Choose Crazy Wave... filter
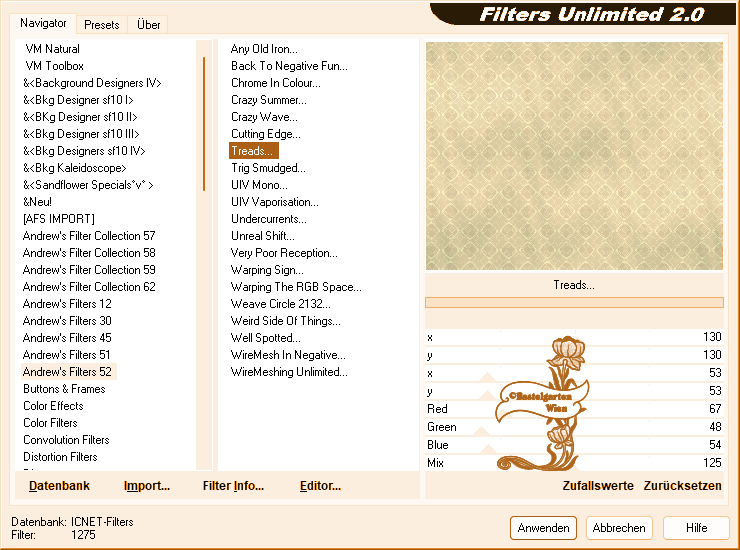 [x=264, y=117]
